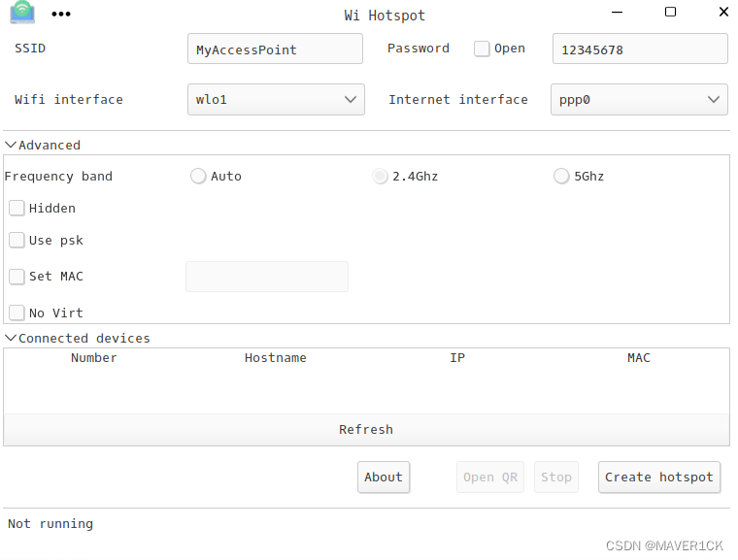The height and width of the screenshot is (560, 738).
Task: Click the SSID field with MyAccessPoint
Action: [275, 49]
